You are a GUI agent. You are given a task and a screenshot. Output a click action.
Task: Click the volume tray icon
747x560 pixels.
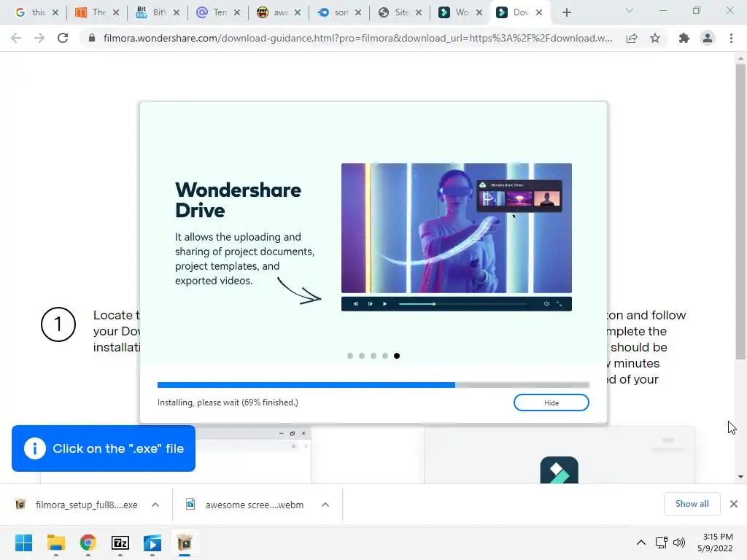679,542
